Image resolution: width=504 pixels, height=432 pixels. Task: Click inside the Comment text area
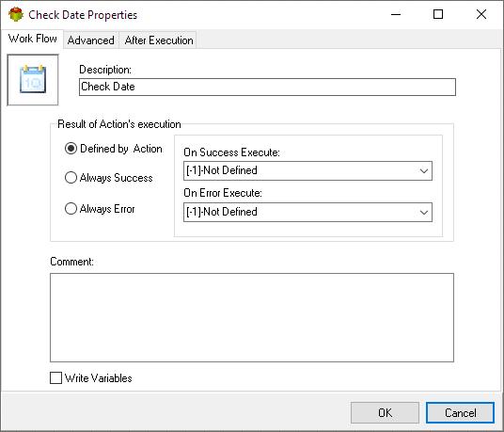(252, 317)
